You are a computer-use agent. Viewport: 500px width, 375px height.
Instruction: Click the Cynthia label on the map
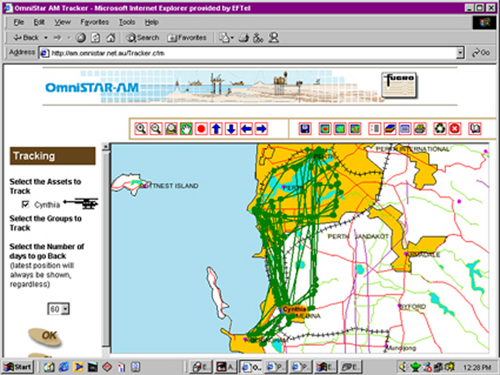pyautogui.click(x=294, y=309)
